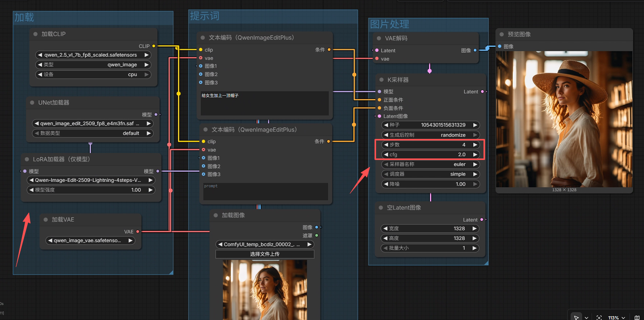Toggle the minimap icon in bottom toolbar
644x320 pixels.
[637, 317]
